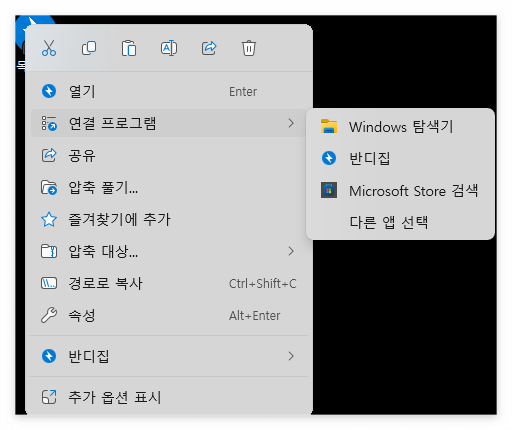Choose 반디집 in the open-with submenu
This screenshot has width=512, height=430.
pyautogui.click(x=400, y=158)
